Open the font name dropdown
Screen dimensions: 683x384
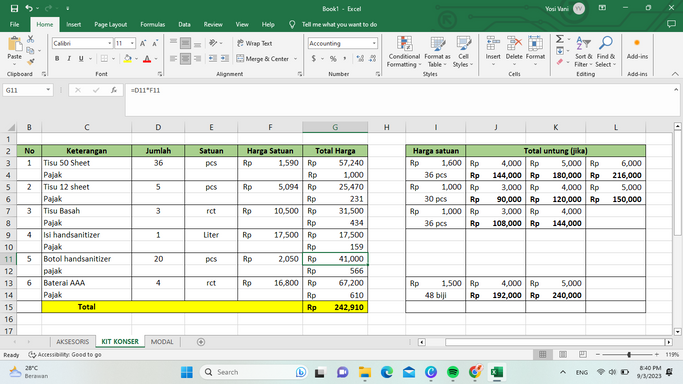click(109, 43)
